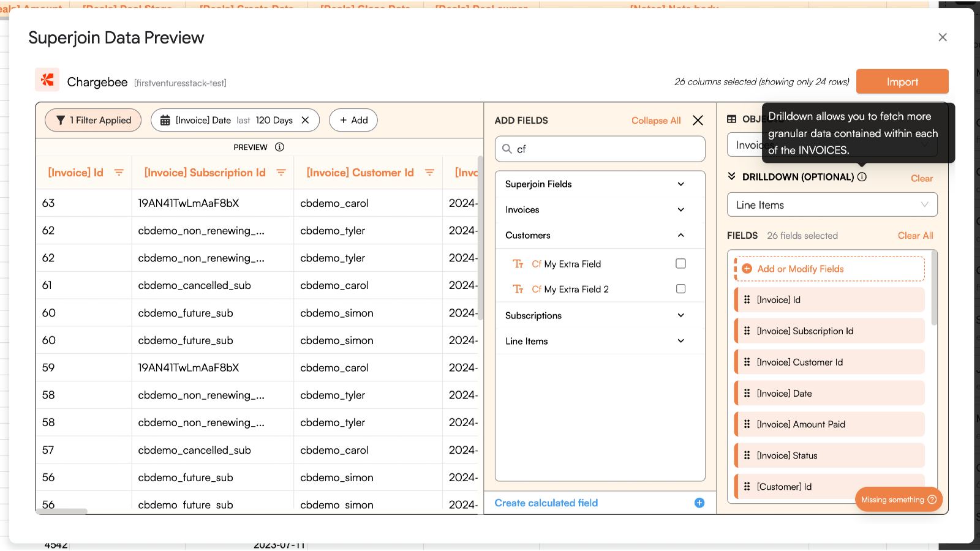Click plus icon beside Create calculated field
Screen dimensions: 980x551
click(699, 503)
